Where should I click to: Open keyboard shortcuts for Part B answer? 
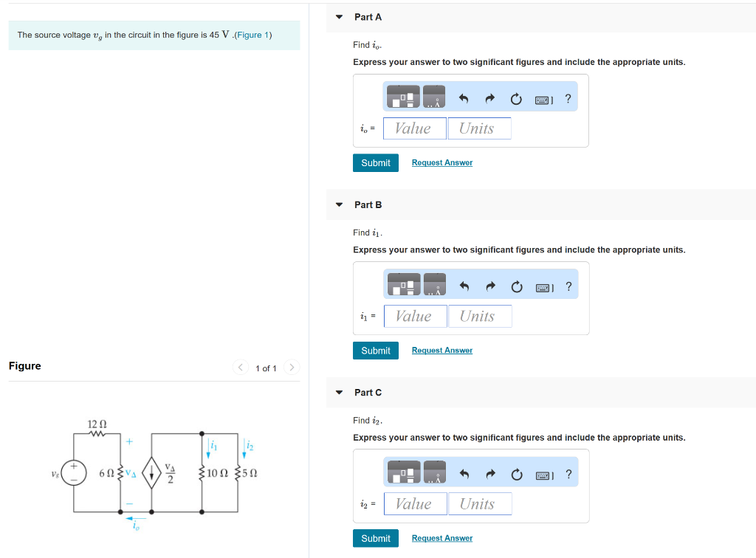(544, 286)
